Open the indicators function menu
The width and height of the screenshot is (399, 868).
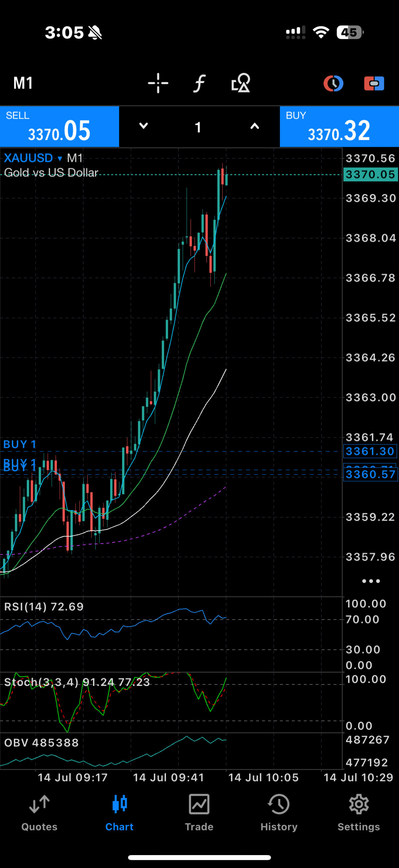199,83
